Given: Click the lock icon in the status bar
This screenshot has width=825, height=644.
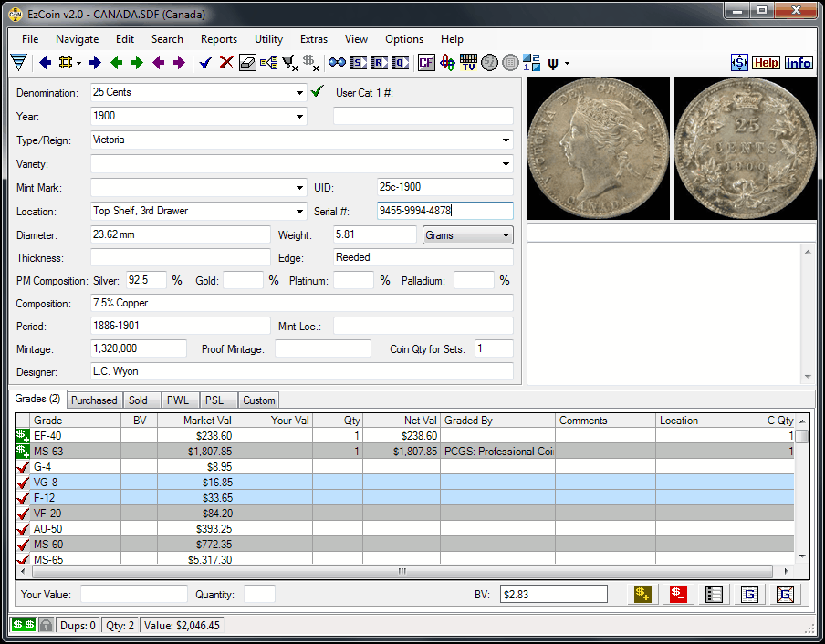Looking at the screenshot, I should (45, 625).
